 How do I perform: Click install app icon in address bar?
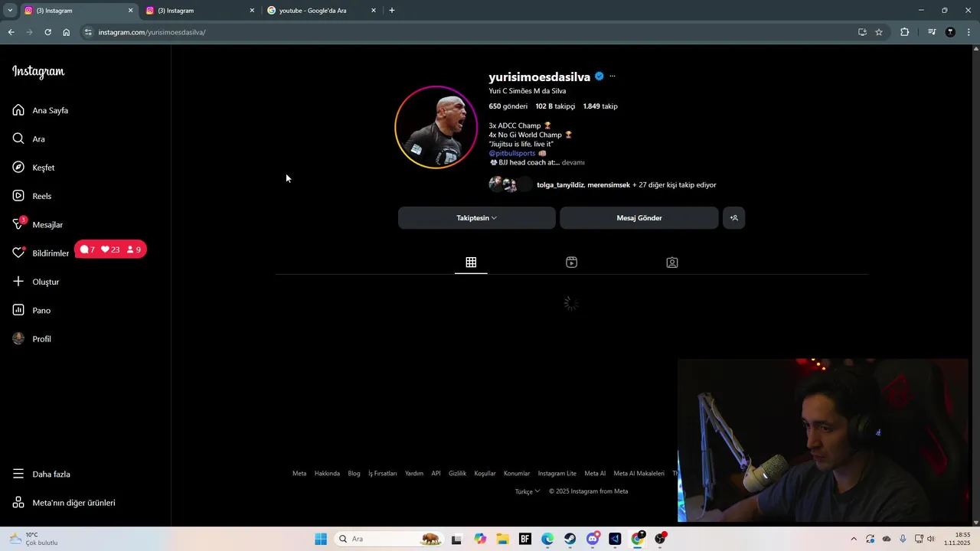862,32
